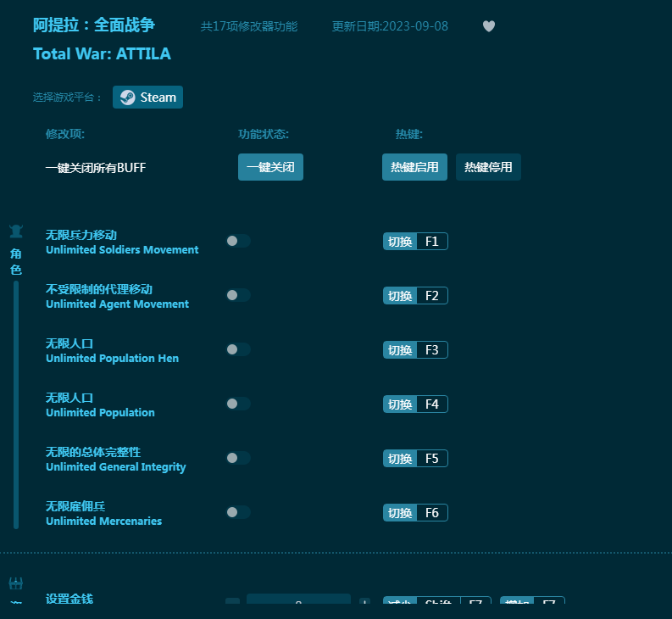Toggle Unlimited Agent Movement switch
Screen dimensions: 672x619
(238, 295)
